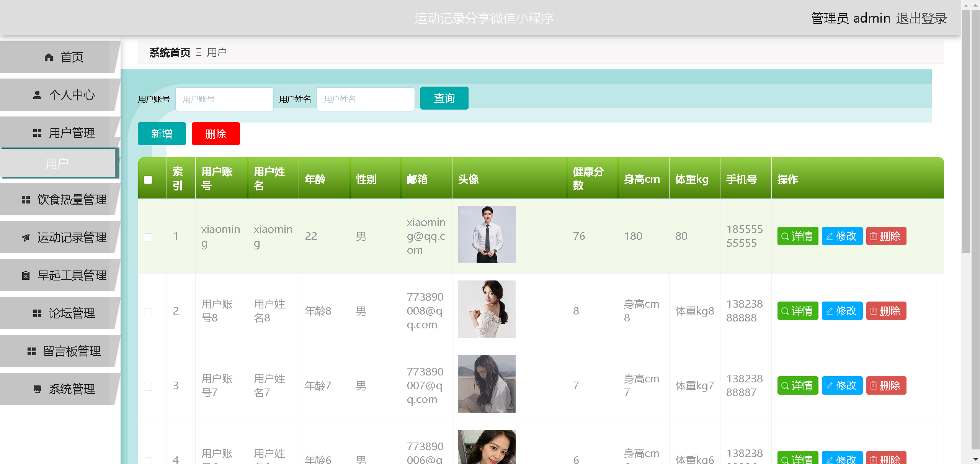Click the paper plane icon for 运动记录管理
The width and height of the screenshot is (980, 464).
pyautogui.click(x=26, y=238)
